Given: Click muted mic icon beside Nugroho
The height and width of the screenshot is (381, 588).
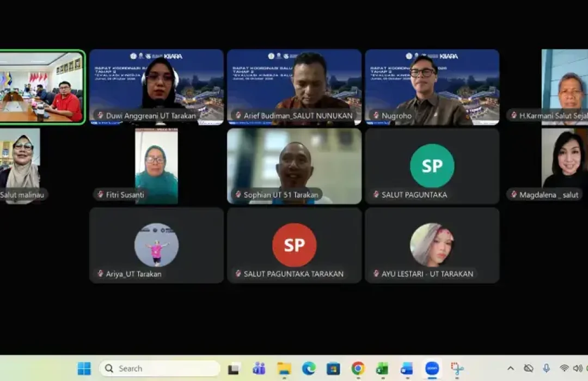Looking at the screenshot, I should click(x=376, y=115).
